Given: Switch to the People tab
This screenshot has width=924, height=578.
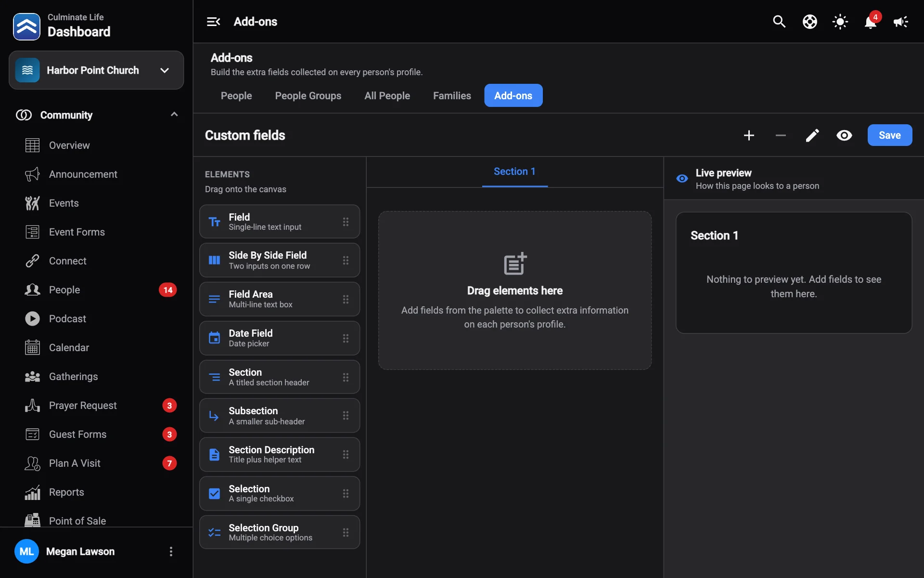Looking at the screenshot, I should [236, 96].
